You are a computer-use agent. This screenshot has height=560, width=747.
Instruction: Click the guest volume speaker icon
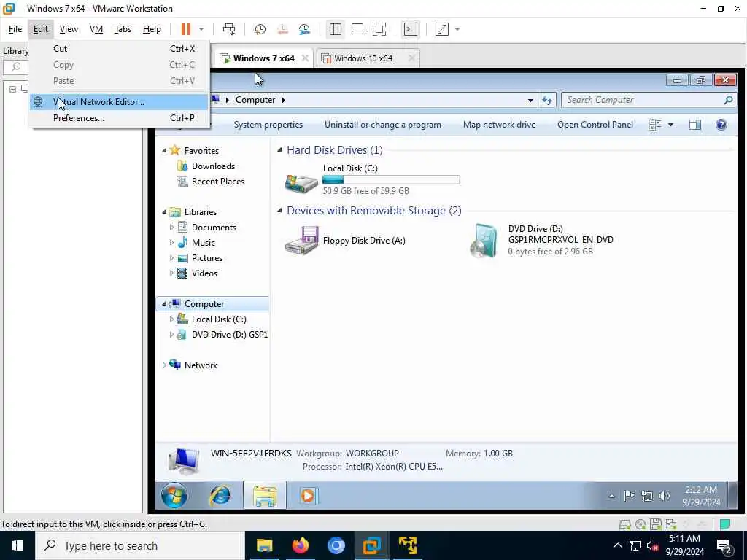[x=664, y=496]
